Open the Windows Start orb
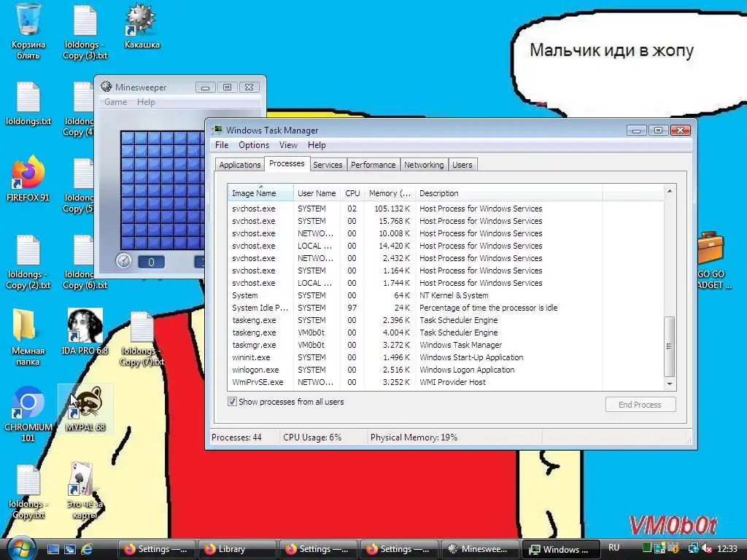Screen dimensions: 747x560 [21, 548]
